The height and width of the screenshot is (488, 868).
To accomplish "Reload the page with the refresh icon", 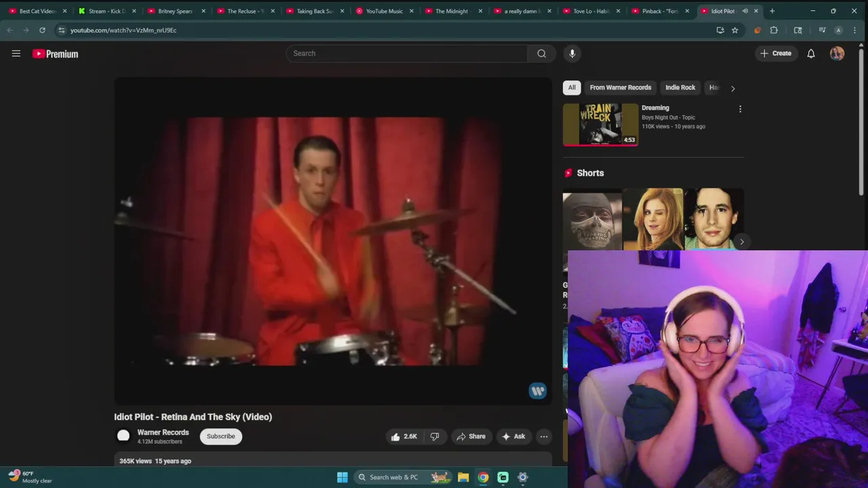I will [x=42, y=30].
